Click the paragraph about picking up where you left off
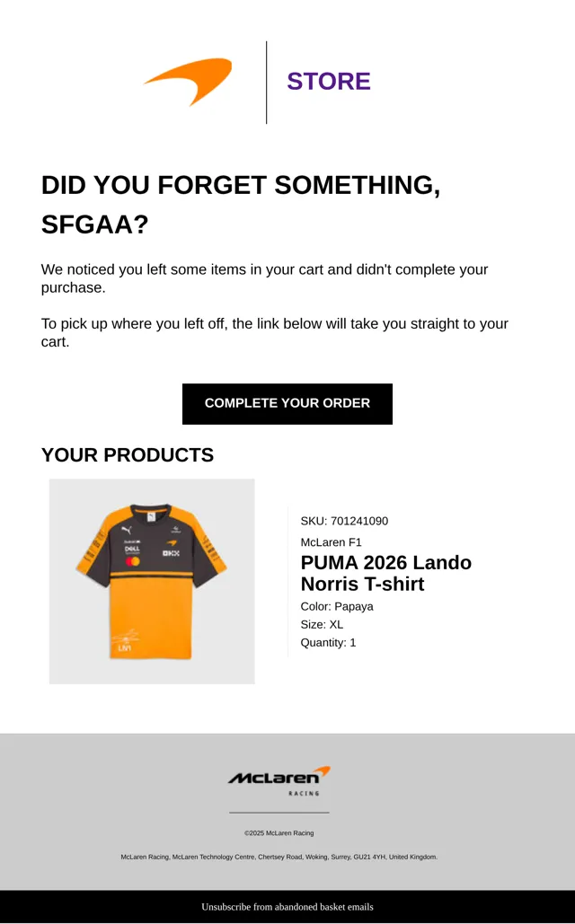The image size is (575, 924). (274, 332)
